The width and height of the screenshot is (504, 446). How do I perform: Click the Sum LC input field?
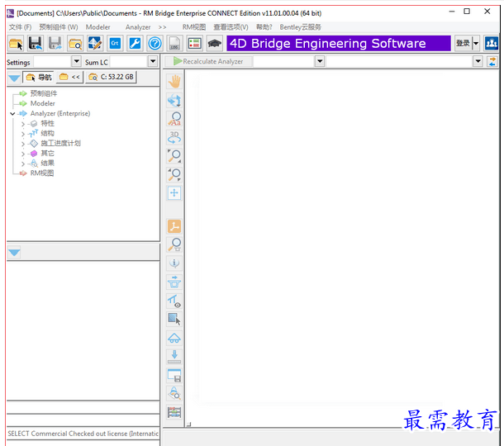click(x=129, y=61)
